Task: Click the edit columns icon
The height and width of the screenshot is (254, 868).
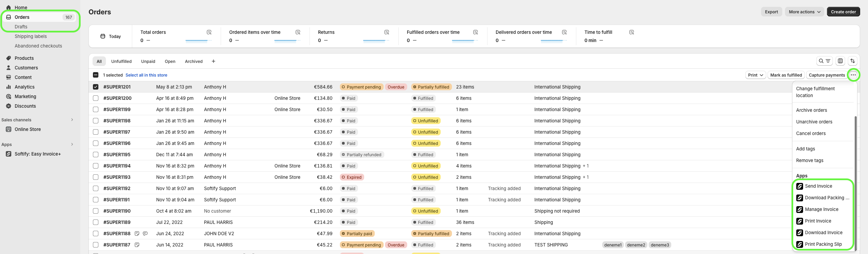Action: click(840, 61)
